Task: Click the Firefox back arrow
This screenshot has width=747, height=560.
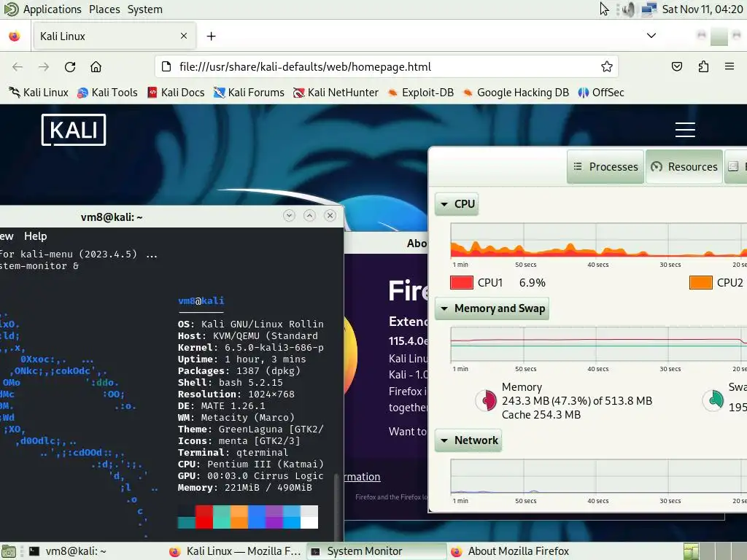Action: tap(18, 67)
